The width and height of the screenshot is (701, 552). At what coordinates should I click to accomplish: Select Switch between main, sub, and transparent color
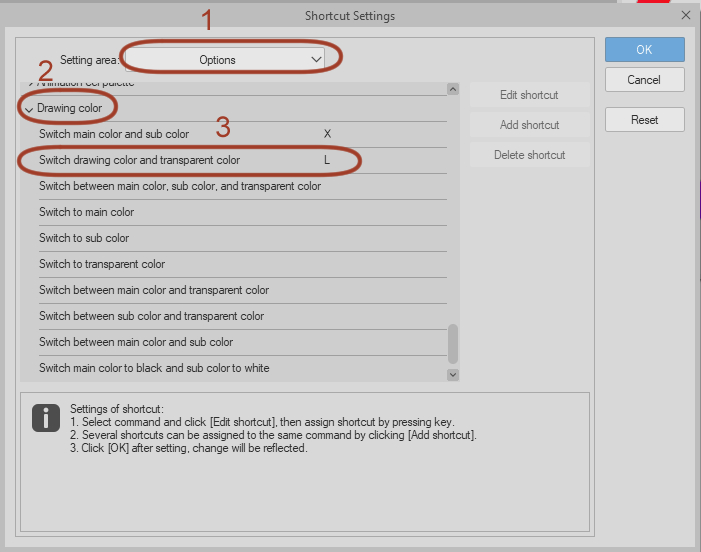[180, 186]
